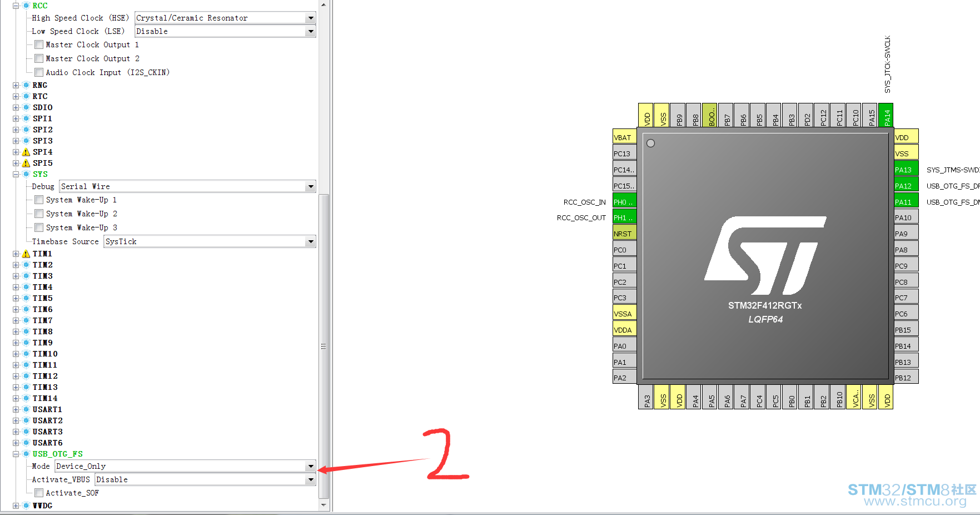The height and width of the screenshot is (515, 980).
Task: Click scroll down arrow of tree panel
Action: click(x=324, y=505)
